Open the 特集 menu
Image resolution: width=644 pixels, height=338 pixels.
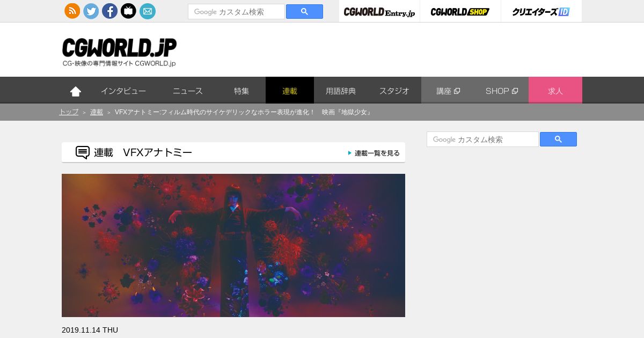tap(241, 91)
